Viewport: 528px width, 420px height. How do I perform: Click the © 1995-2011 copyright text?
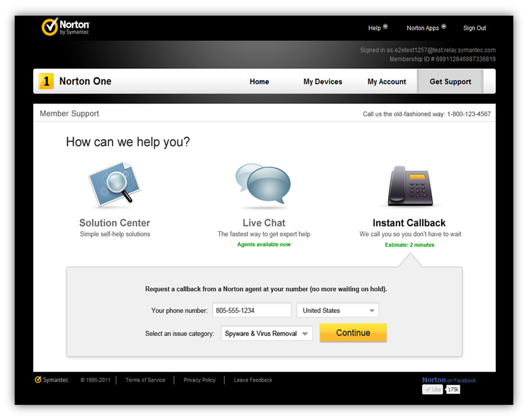coord(95,380)
